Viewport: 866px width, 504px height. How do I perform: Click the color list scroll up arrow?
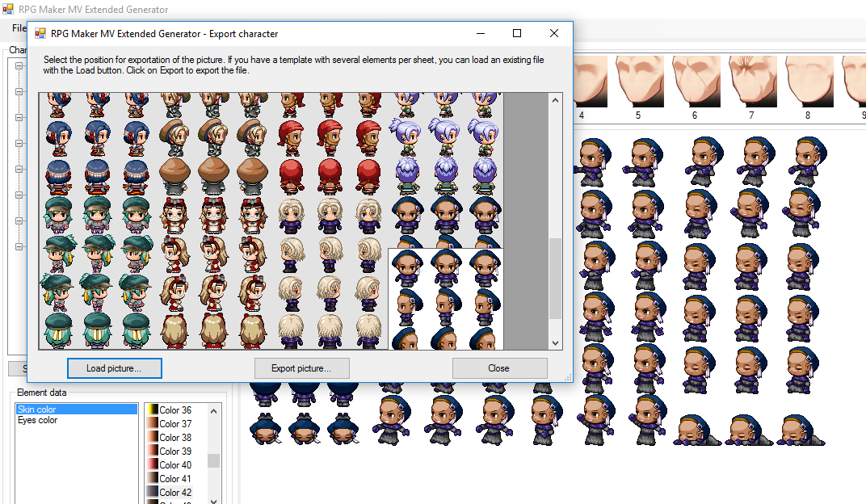[x=214, y=411]
